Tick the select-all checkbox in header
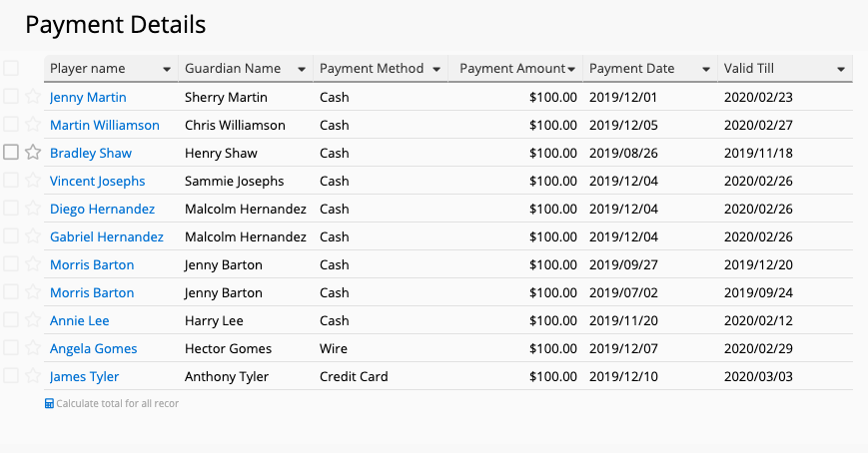868x453 pixels. (11, 68)
